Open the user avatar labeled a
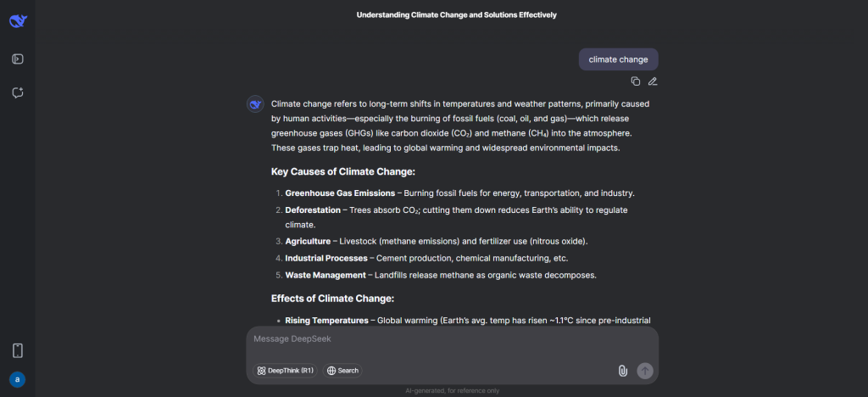The height and width of the screenshot is (397, 868). [17, 379]
